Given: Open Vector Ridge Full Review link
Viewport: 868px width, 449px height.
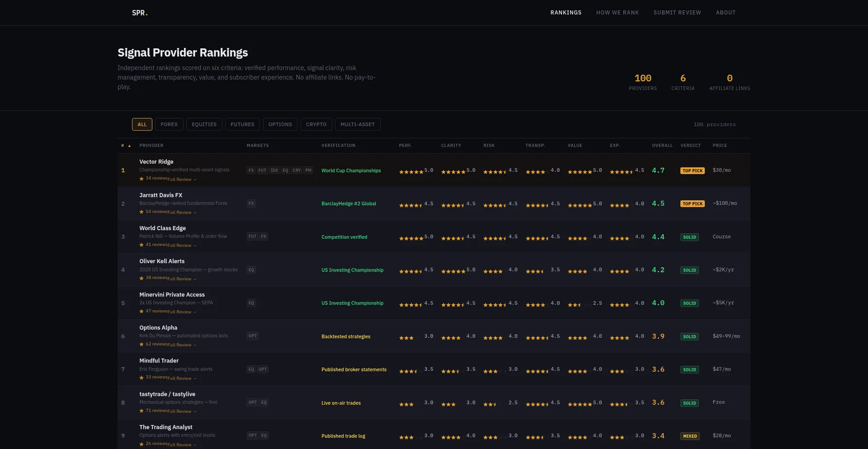Looking at the screenshot, I should tap(182, 180).
